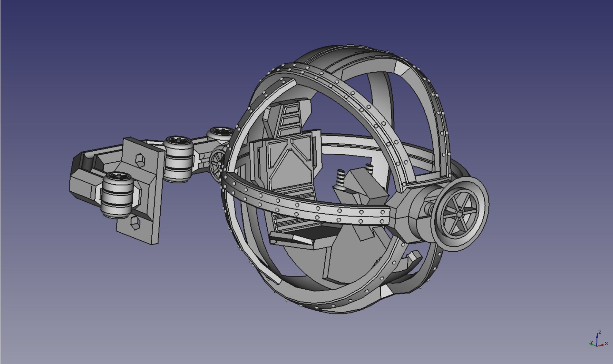
Task: Select the nearest roller on the left bracket
Action: pyautogui.click(x=117, y=195)
